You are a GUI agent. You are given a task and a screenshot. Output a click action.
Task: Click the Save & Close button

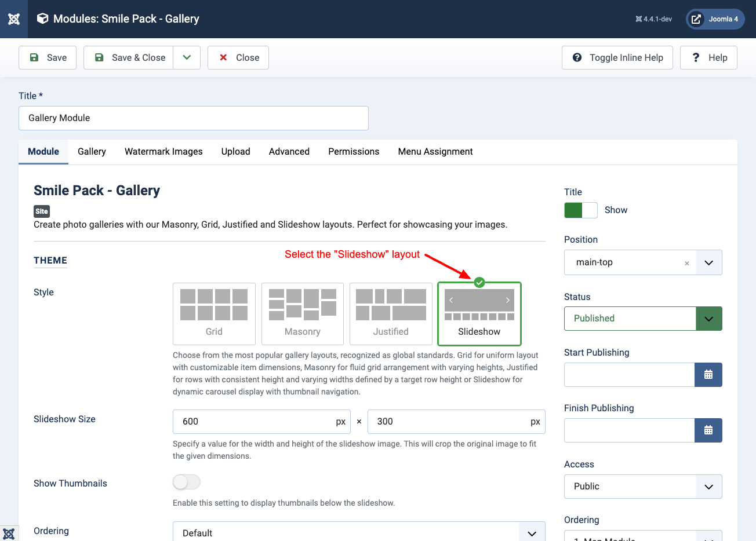129,57
